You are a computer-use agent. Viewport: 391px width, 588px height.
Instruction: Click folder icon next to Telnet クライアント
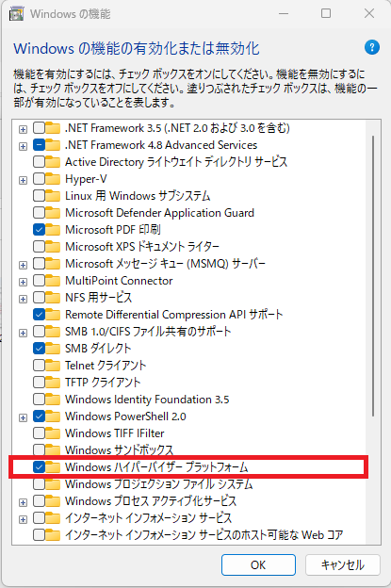[x=53, y=366]
